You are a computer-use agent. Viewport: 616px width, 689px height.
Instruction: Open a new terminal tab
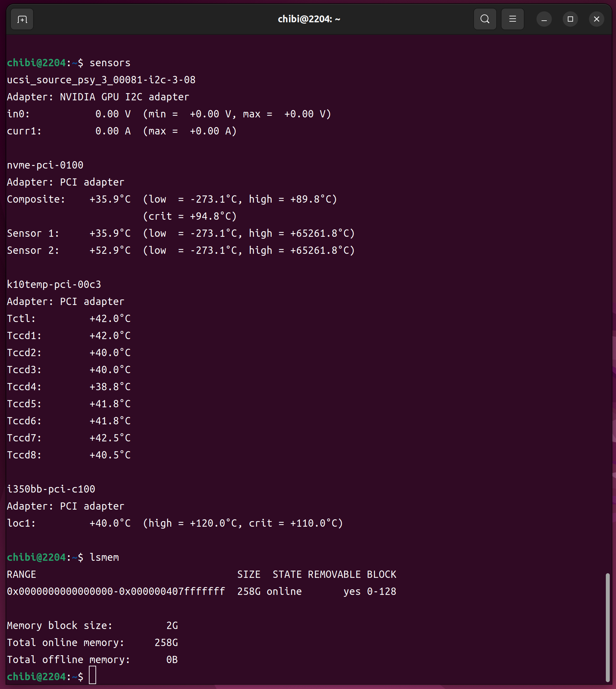click(x=22, y=19)
